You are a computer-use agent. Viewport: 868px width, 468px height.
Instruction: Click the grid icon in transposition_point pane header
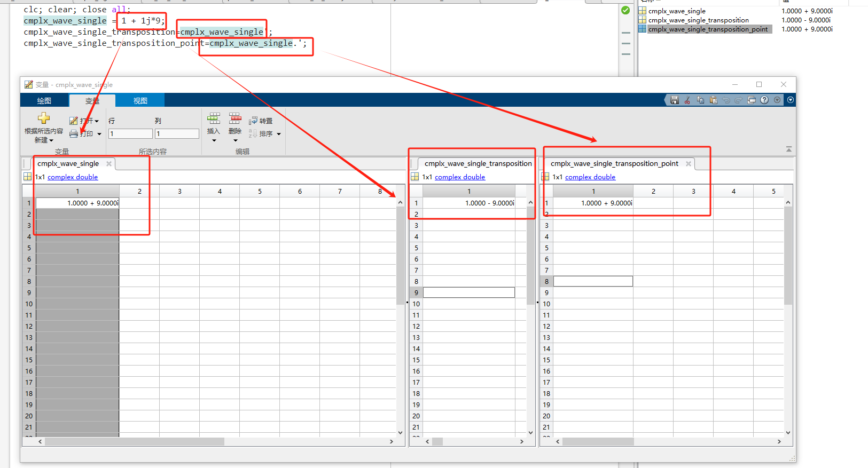coord(545,177)
